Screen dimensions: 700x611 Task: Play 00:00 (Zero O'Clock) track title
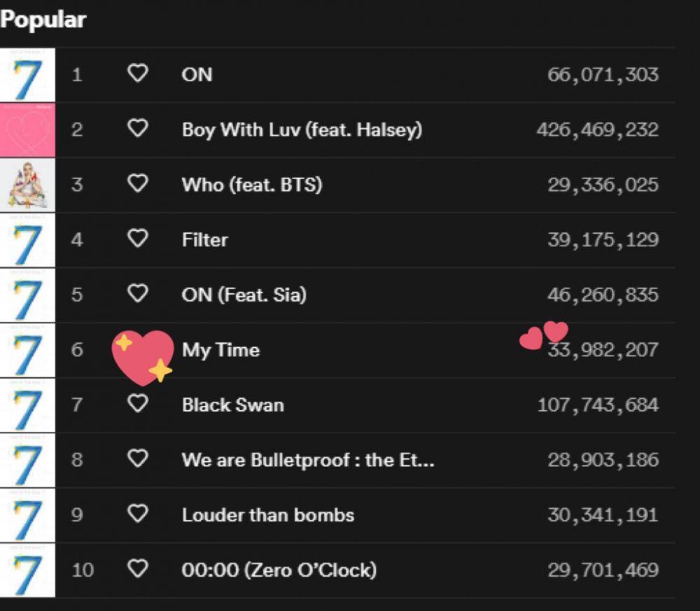coord(279,570)
